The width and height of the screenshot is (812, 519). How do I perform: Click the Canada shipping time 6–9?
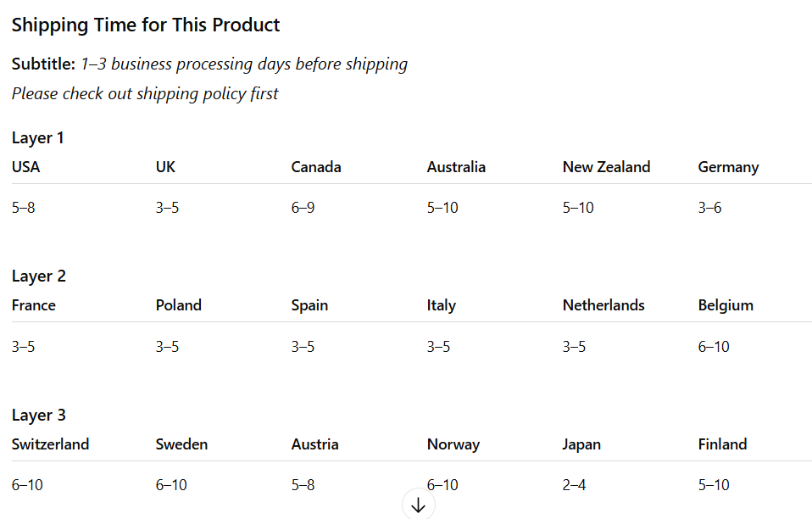[303, 208]
